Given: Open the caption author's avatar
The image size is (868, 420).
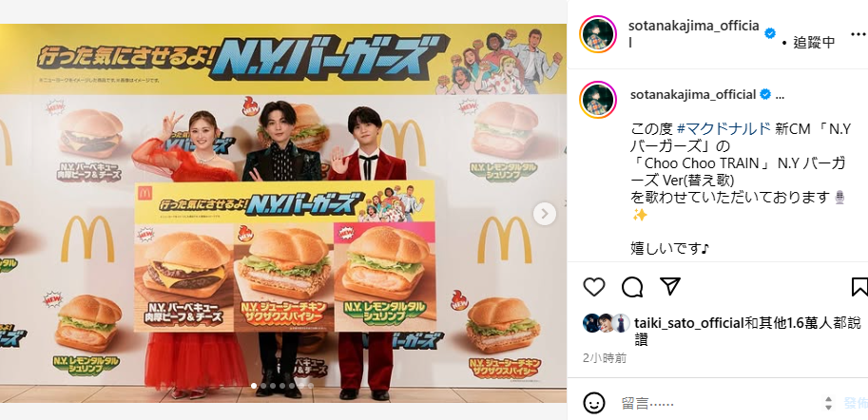Looking at the screenshot, I should point(598,100).
